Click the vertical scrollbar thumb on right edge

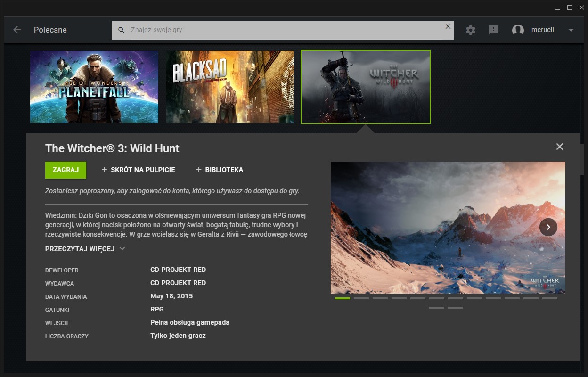pyautogui.click(x=582, y=159)
